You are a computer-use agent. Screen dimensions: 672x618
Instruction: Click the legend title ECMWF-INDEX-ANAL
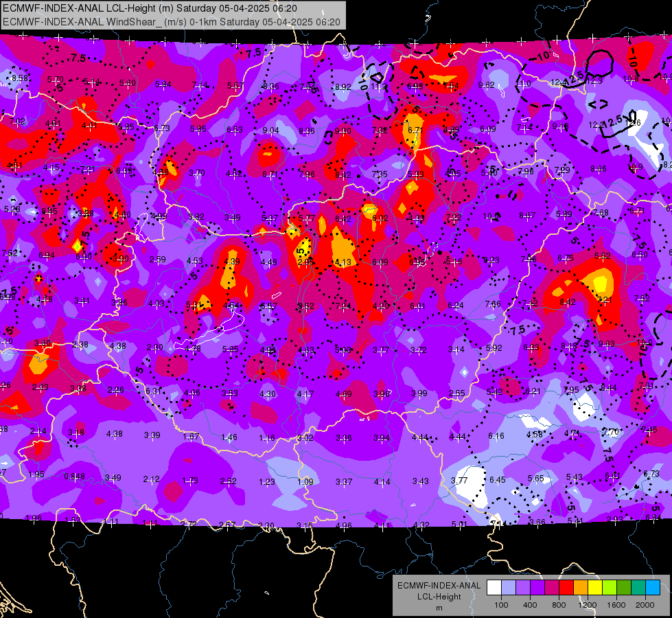(x=439, y=586)
